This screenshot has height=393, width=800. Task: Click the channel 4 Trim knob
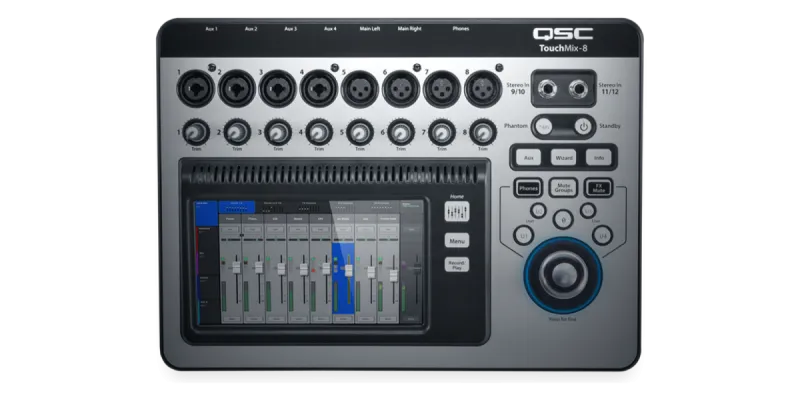click(319, 133)
